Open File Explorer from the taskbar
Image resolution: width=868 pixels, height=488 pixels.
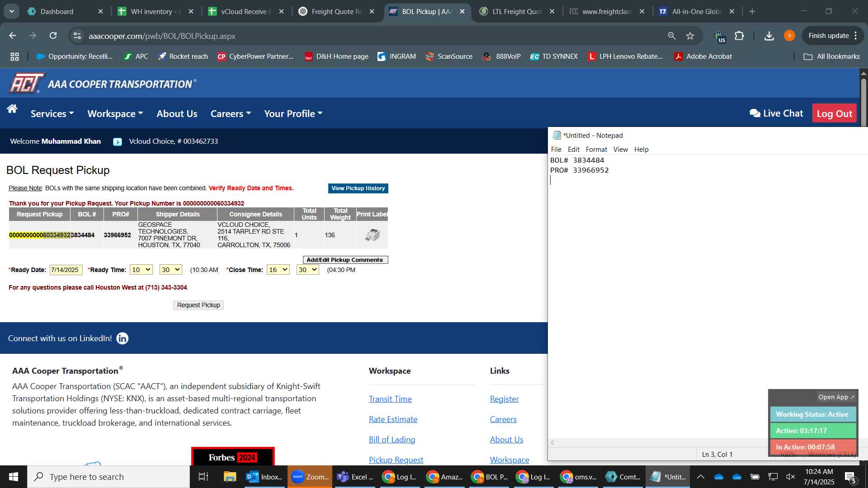pyautogui.click(x=230, y=477)
